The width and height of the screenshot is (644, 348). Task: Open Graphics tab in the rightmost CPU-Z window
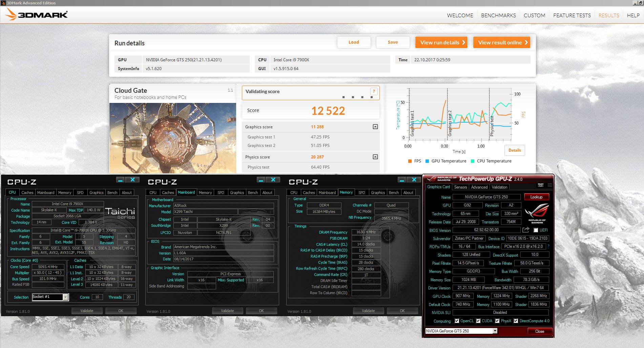click(378, 193)
